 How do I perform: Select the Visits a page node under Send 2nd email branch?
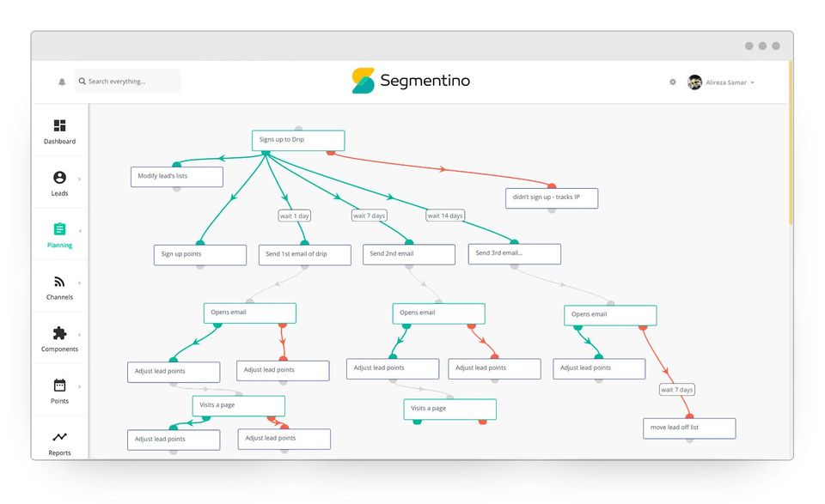(x=449, y=410)
